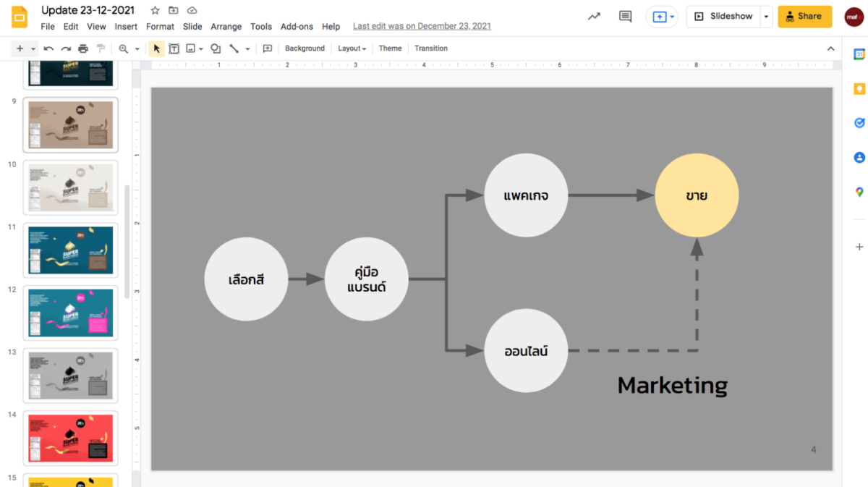Star this presentation
The width and height of the screenshot is (868, 487).
coord(155,11)
